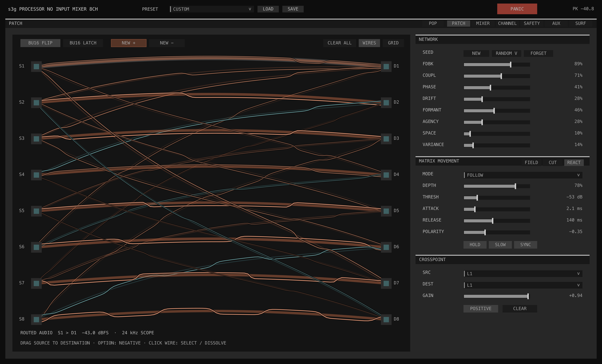Click the D2 destination node square
This screenshot has height=364, width=602.
coord(386,102)
